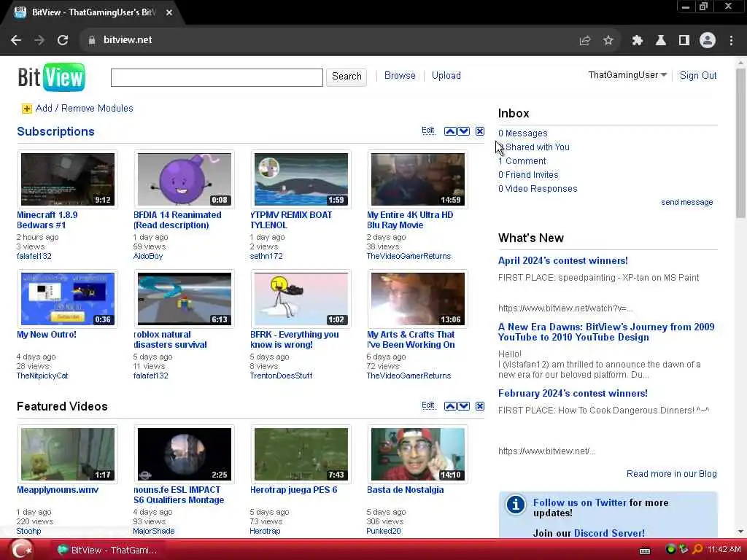Viewport: 747px width, 560px height.
Task: Visit TheNitpickyCat channel link
Action: [x=42, y=376]
